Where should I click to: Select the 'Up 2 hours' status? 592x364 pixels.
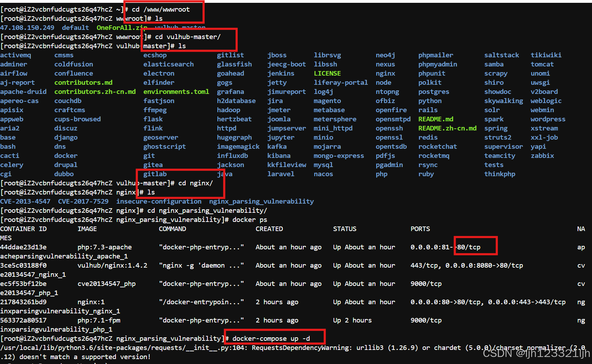353,320
